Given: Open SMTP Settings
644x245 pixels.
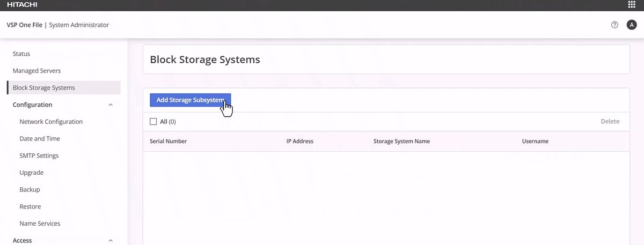Looking at the screenshot, I should pos(39,155).
